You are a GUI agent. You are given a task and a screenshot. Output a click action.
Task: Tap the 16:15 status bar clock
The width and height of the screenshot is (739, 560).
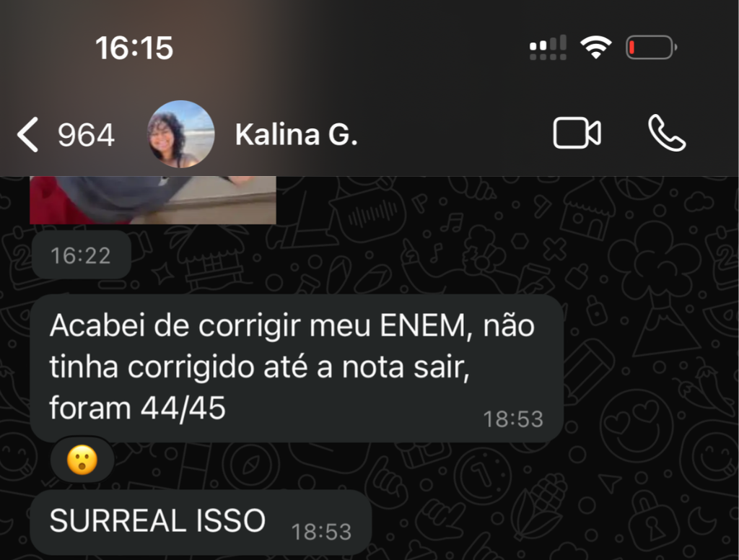tap(134, 48)
